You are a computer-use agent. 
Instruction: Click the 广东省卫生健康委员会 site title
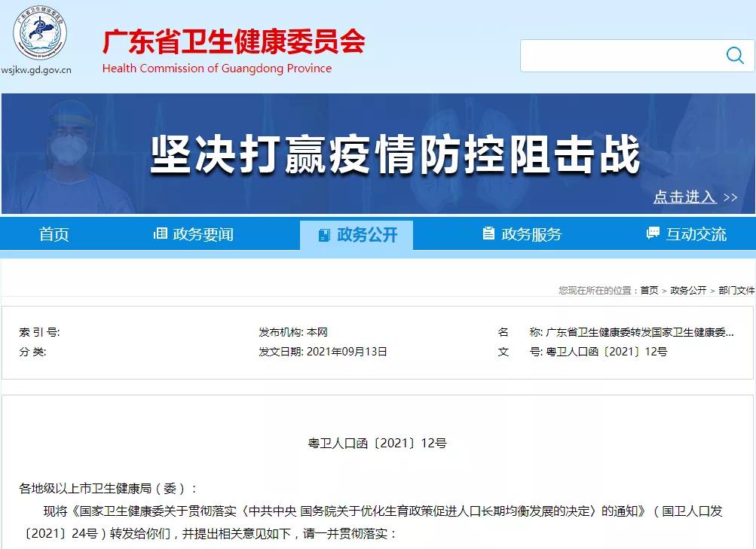234,41
